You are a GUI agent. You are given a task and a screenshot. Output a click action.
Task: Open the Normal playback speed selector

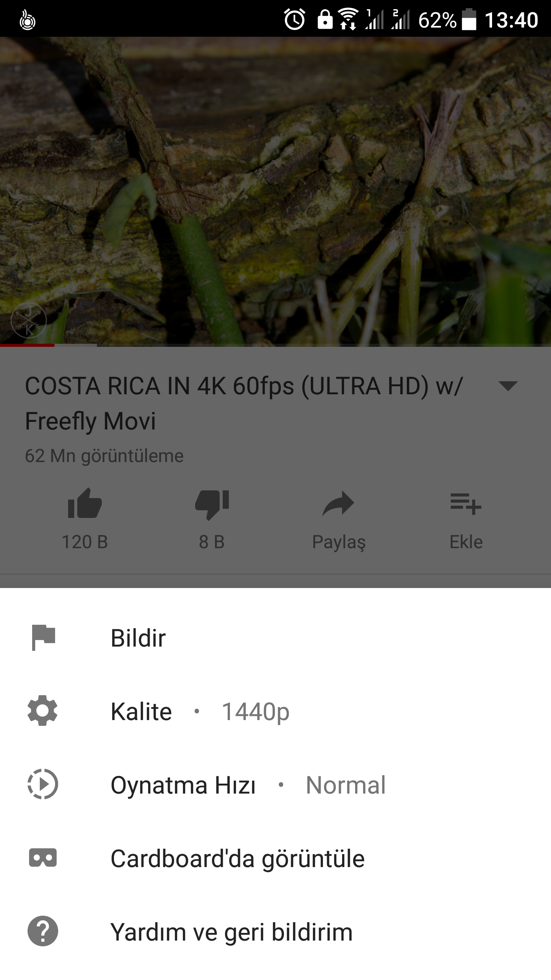point(346,785)
